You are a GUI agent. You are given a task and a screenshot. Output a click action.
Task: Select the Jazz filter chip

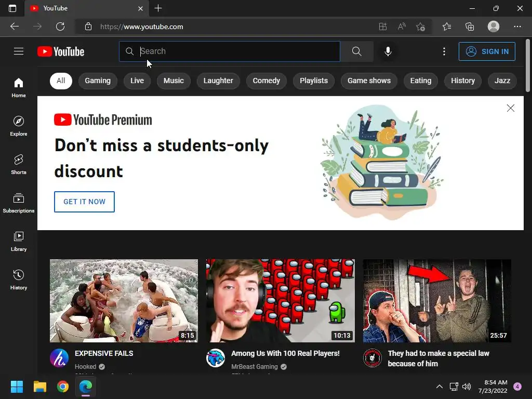coord(502,81)
